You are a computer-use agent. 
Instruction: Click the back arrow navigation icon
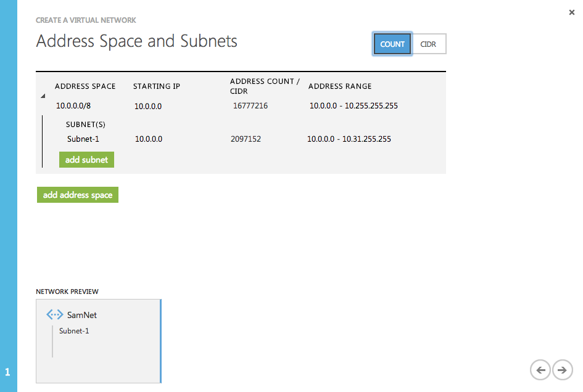[x=540, y=370]
